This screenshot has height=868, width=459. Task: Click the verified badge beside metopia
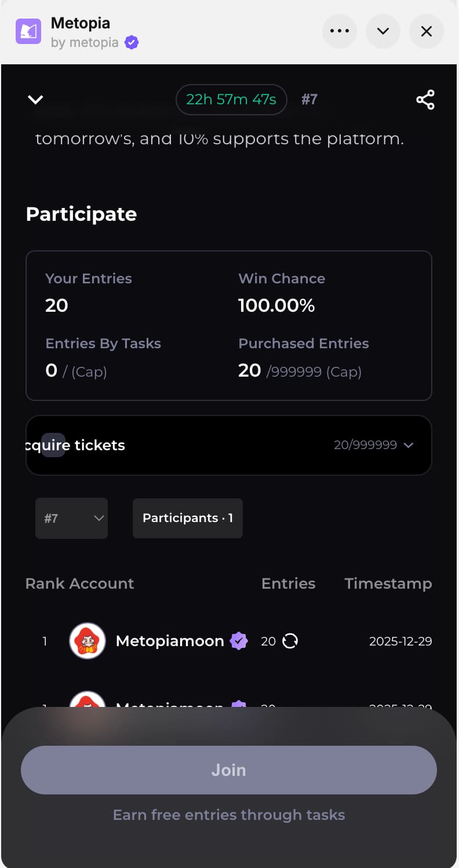point(132,42)
